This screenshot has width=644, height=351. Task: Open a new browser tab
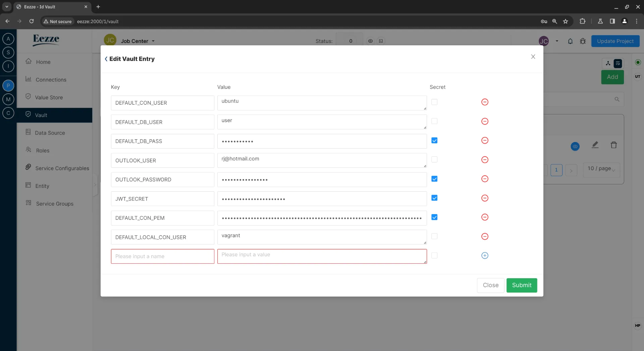[98, 7]
